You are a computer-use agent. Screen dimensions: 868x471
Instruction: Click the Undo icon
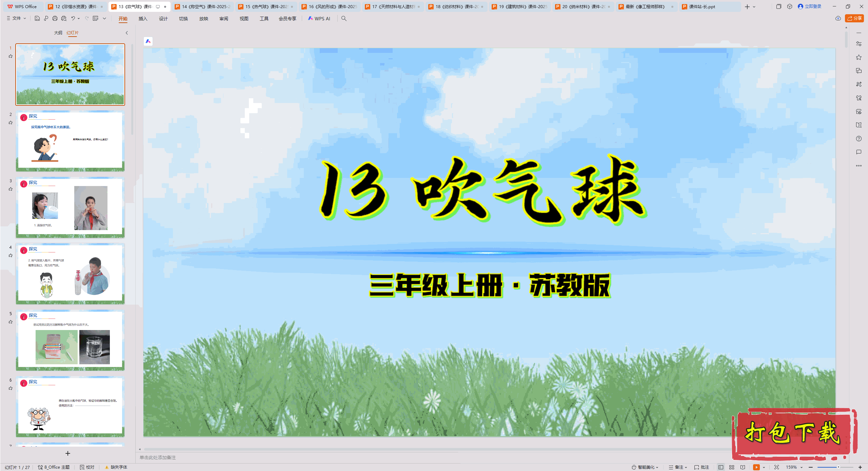pyautogui.click(x=73, y=19)
